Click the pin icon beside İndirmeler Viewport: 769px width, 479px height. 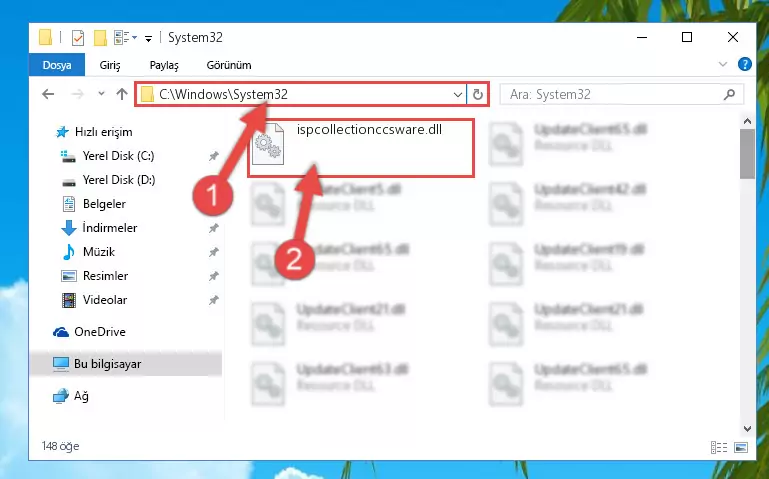pyautogui.click(x=213, y=228)
